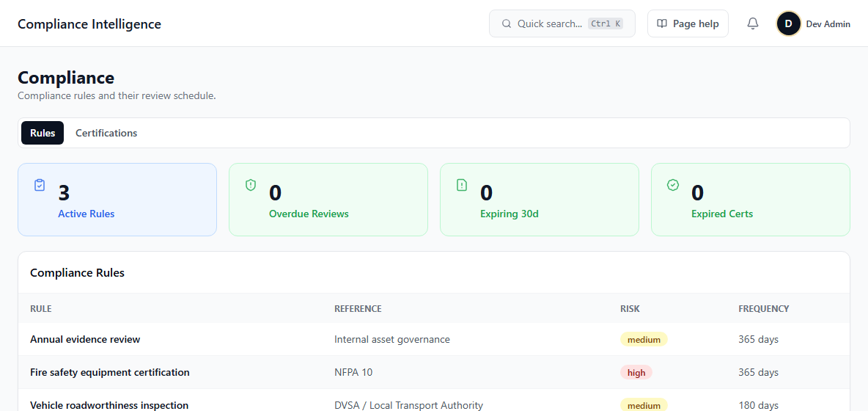This screenshot has height=411, width=868.
Task: Click the REFERENCE column header
Action: tap(358, 308)
